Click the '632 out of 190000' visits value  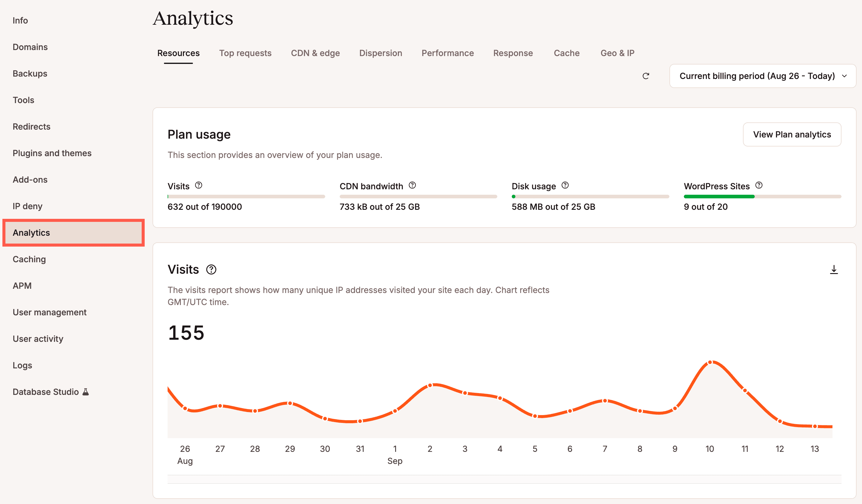205,207
